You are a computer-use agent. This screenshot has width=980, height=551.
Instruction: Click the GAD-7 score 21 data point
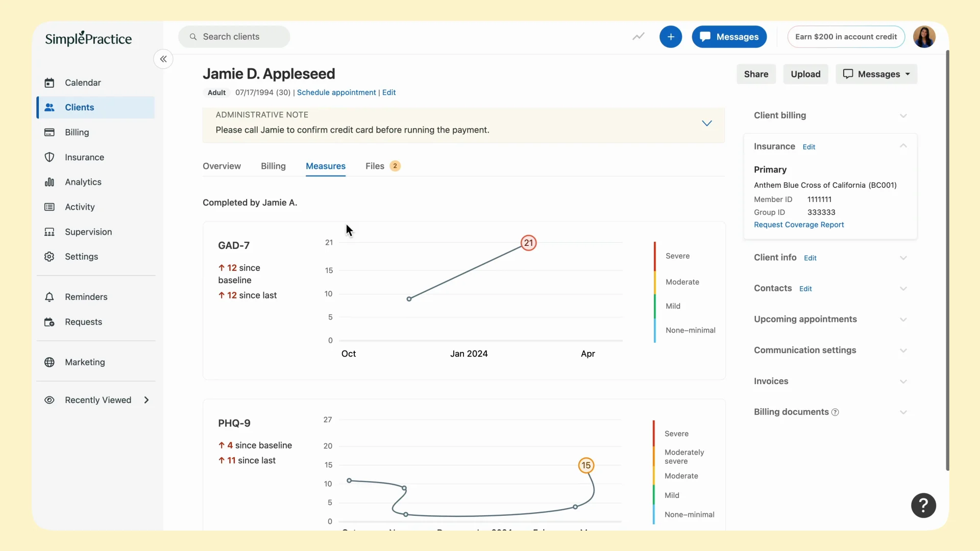[x=528, y=243]
